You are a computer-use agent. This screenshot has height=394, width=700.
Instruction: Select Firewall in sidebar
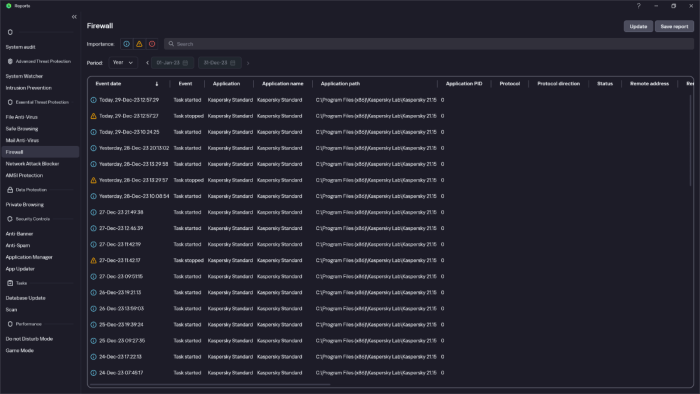(40, 152)
